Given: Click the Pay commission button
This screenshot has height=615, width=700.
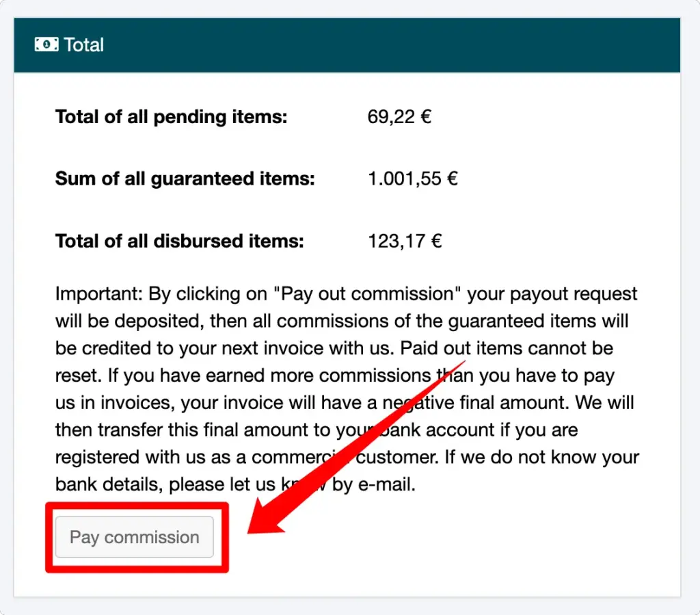Looking at the screenshot, I should pos(135,537).
